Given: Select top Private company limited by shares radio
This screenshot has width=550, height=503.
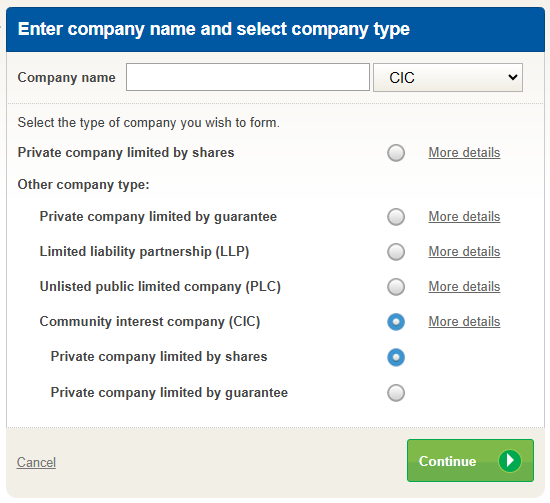Looking at the screenshot, I should pyautogui.click(x=396, y=153).
